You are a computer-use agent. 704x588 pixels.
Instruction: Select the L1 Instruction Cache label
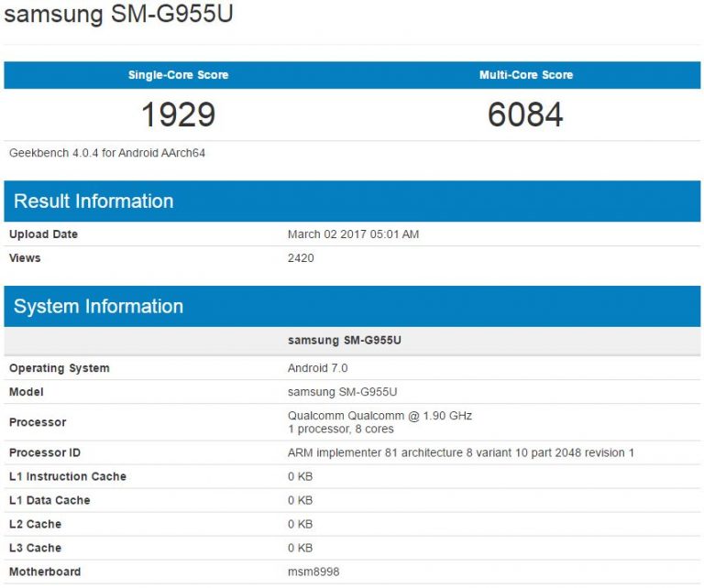[x=67, y=476]
